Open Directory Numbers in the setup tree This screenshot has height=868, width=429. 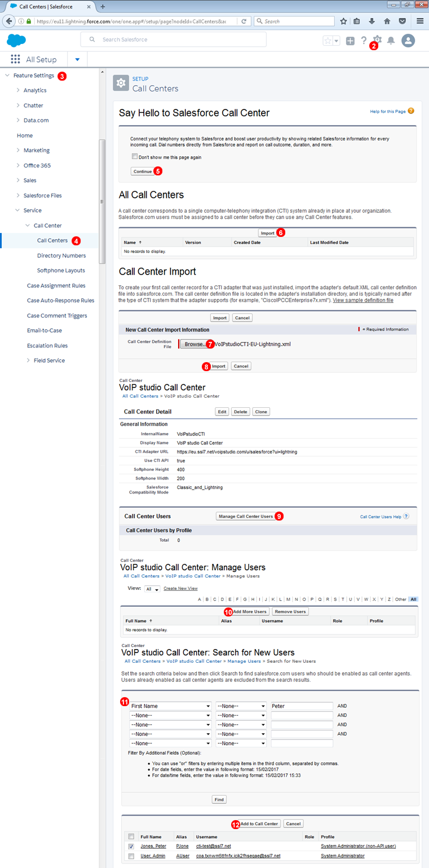click(61, 255)
